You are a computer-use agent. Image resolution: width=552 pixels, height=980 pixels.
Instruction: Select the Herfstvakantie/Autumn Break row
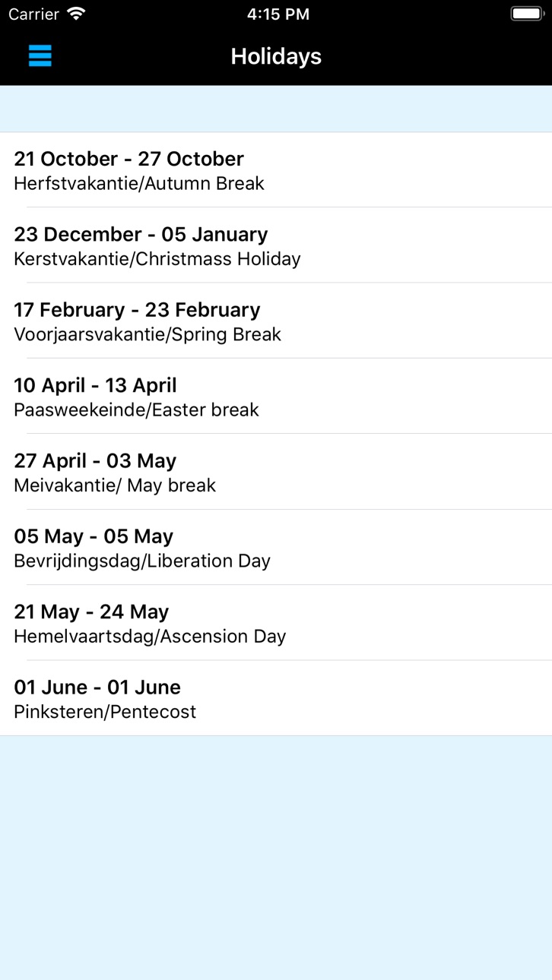click(x=276, y=170)
